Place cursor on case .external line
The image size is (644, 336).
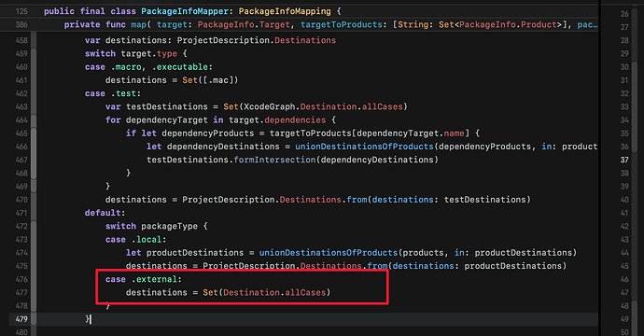(144, 279)
